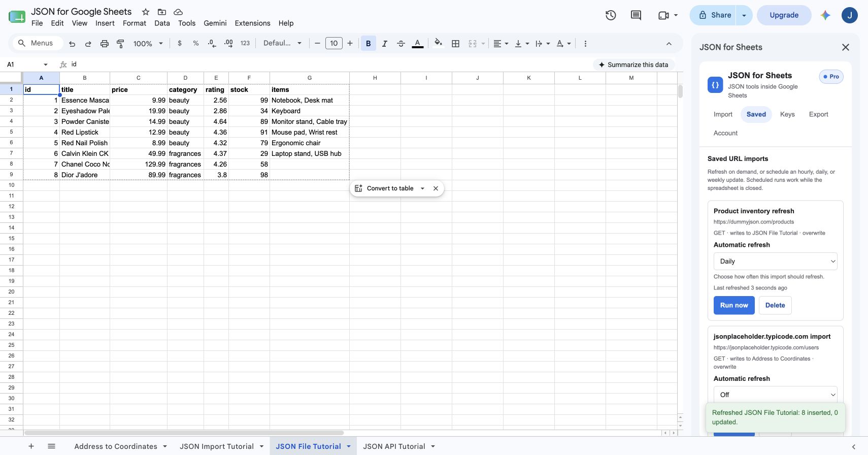
Task: Delete the Product inventory refresh
Action: (x=775, y=305)
